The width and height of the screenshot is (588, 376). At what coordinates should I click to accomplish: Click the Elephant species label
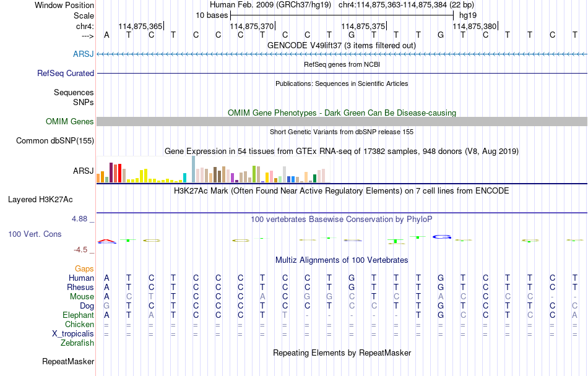(x=78, y=315)
